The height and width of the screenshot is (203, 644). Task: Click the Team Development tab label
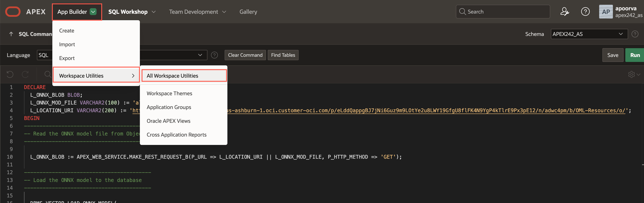coord(193,12)
